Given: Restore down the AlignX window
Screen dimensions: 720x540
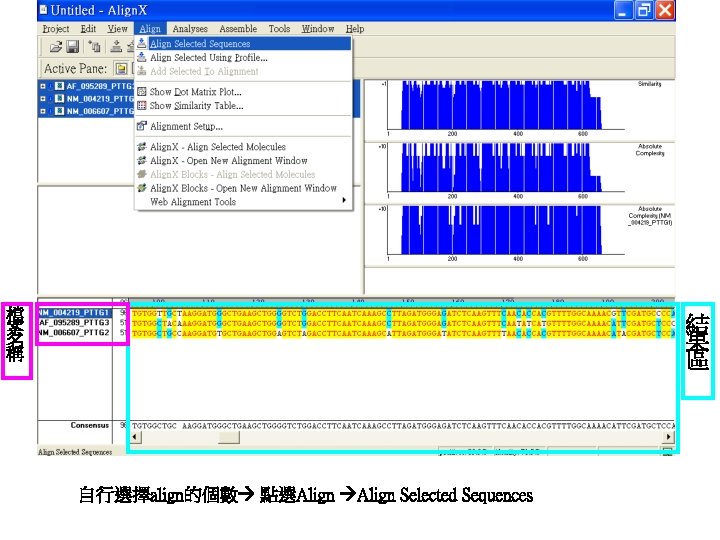Looking at the screenshot, I should click(643, 10).
